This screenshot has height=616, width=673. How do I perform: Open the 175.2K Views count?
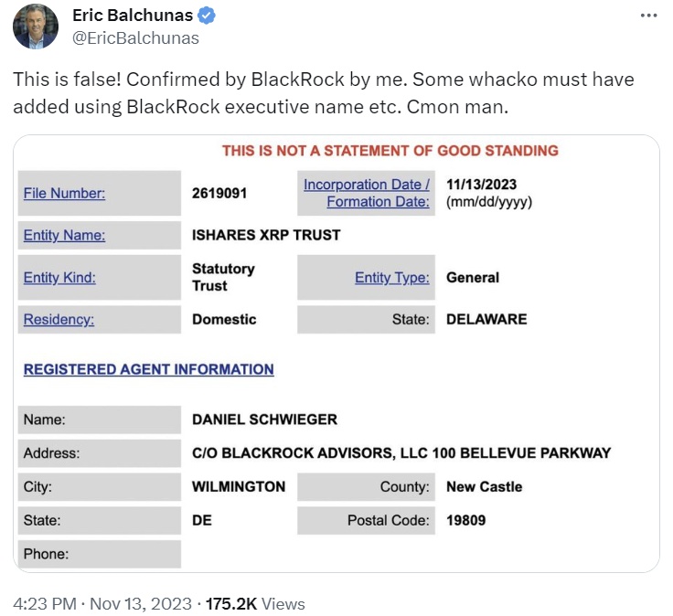[x=255, y=603]
